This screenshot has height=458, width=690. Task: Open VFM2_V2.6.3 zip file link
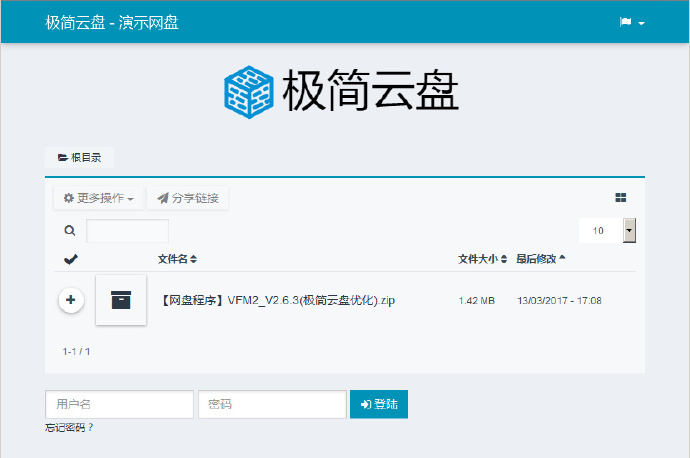click(x=278, y=300)
